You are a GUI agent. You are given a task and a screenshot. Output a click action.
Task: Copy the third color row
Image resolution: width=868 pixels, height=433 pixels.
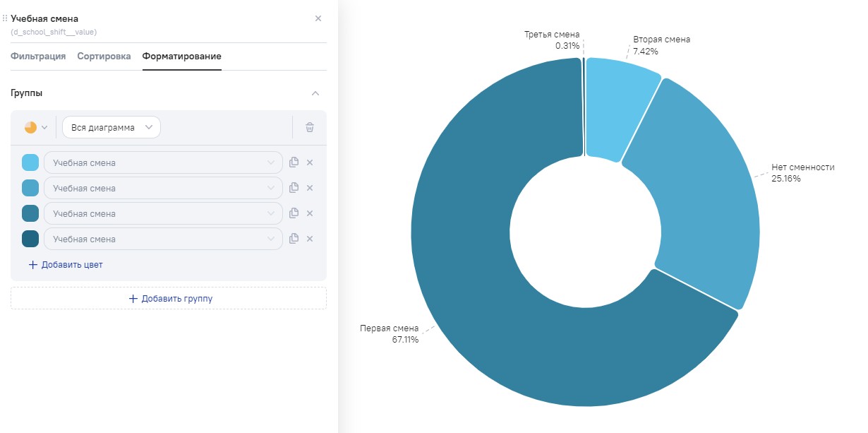point(294,213)
